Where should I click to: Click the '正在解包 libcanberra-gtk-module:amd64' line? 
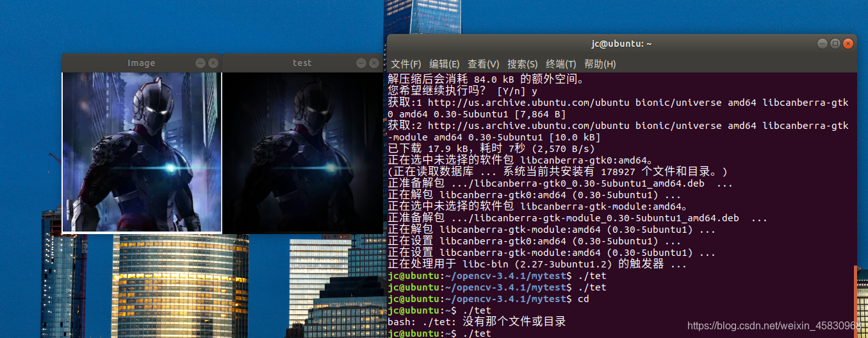click(552, 230)
